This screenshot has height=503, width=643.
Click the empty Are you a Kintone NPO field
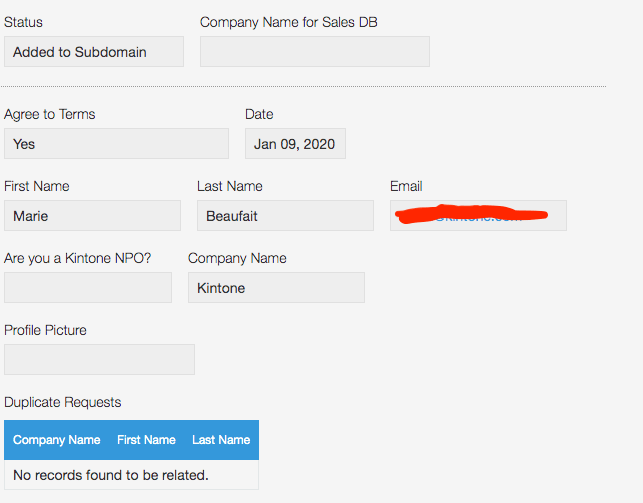(x=88, y=288)
